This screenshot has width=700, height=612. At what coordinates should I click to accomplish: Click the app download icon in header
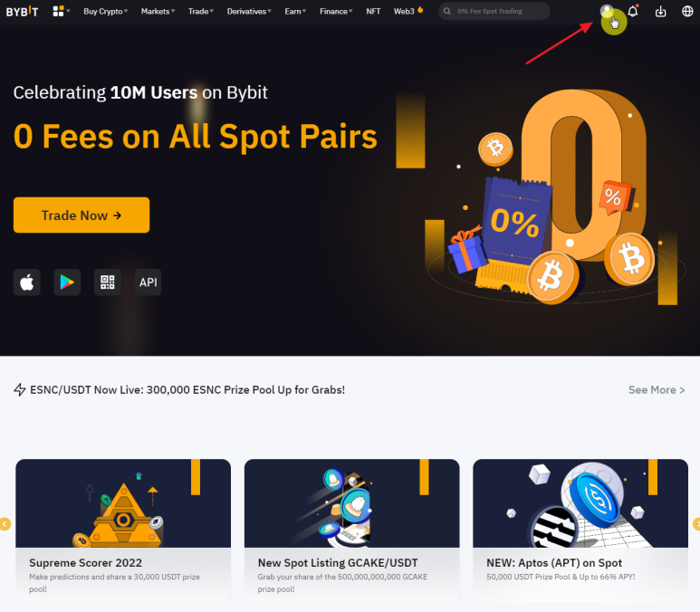660,12
